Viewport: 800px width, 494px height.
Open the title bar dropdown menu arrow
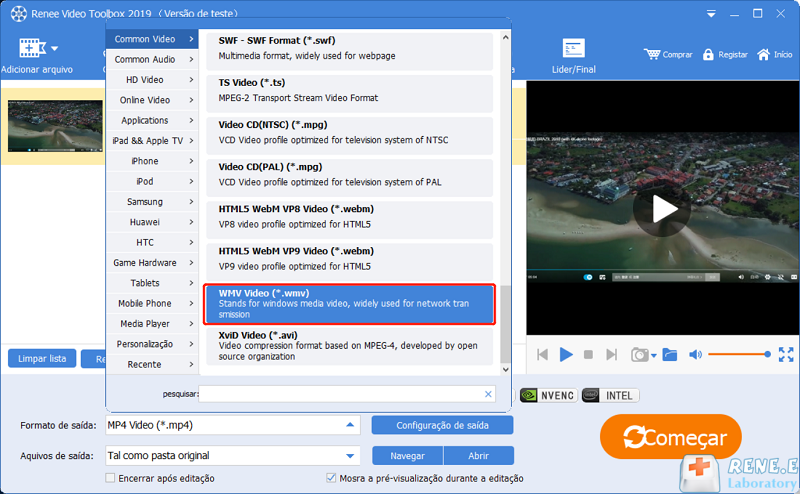(x=711, y=14)
